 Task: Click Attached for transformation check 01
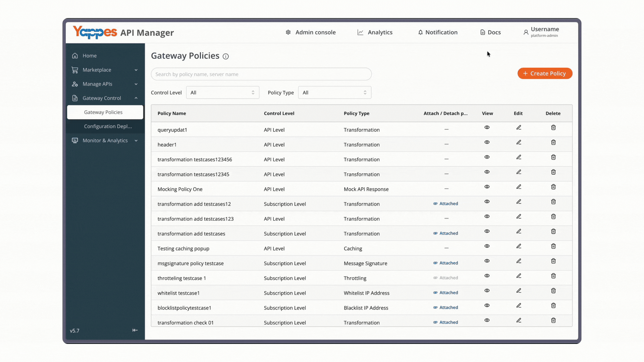(x=445, y=322)
